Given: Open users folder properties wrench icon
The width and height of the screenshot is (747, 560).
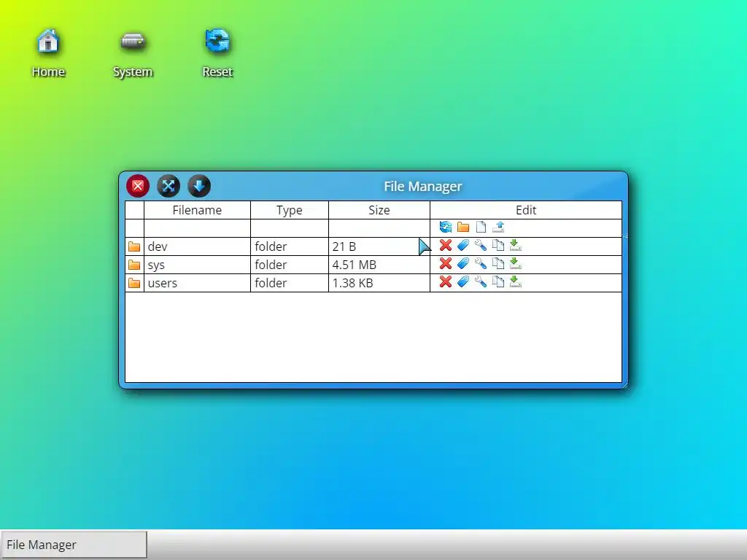Looking at the screenshot, I should tap(481, 281).
